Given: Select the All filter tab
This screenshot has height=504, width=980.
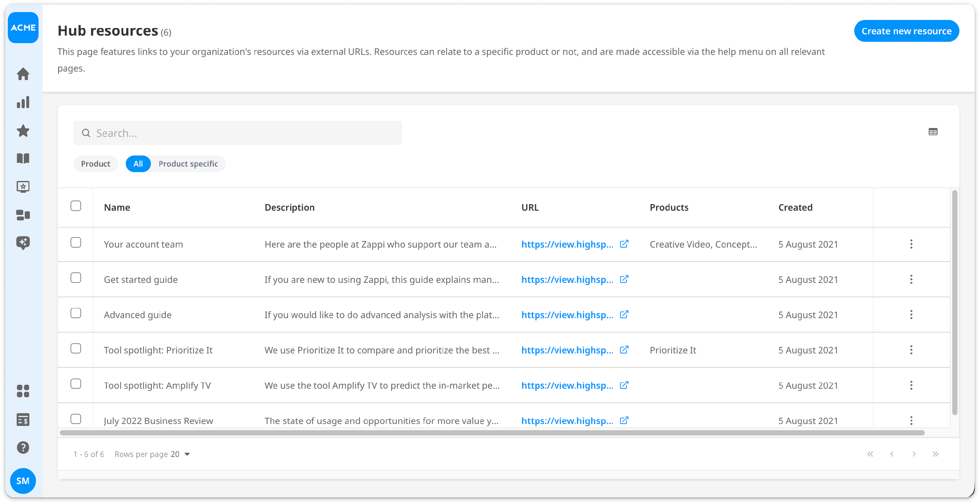Looking at the screenshot, I should pyautogui.click(x=138, y=164).
